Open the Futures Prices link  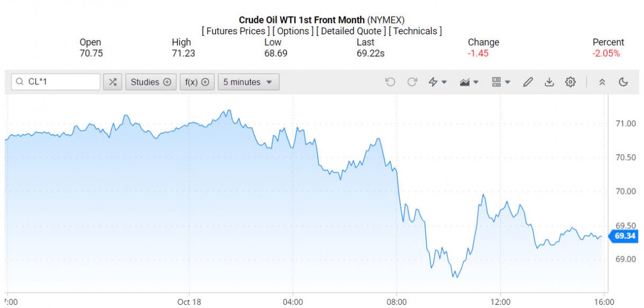(x=236, y=31)
